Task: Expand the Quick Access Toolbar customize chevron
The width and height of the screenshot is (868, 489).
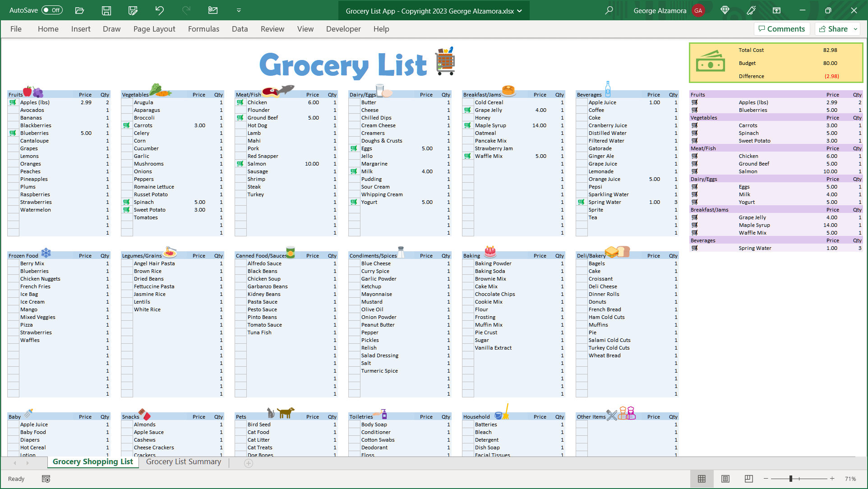Action: [x=239, y=10]
